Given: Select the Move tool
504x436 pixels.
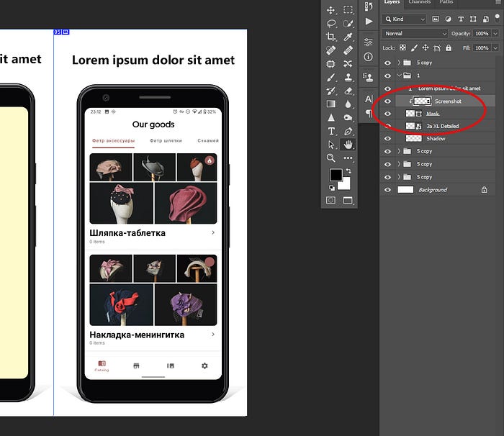Looking at the screenshot, I should [x=330, y=10].
